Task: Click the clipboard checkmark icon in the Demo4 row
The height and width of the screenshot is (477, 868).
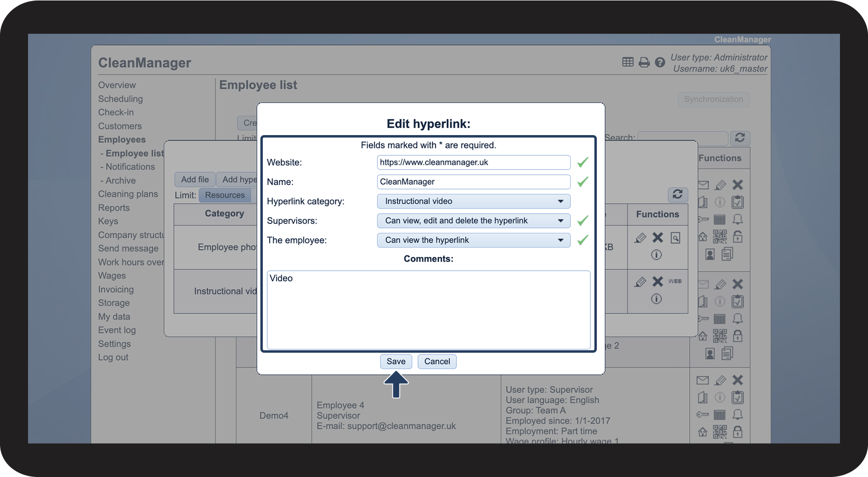Action: [738, 397]
